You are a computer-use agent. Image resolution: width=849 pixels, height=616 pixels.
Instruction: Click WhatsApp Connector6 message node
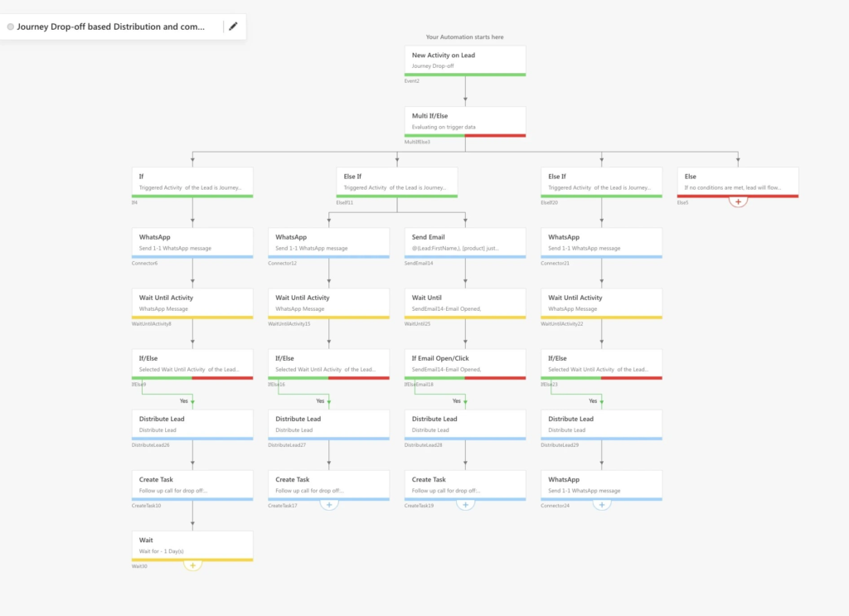192,241
